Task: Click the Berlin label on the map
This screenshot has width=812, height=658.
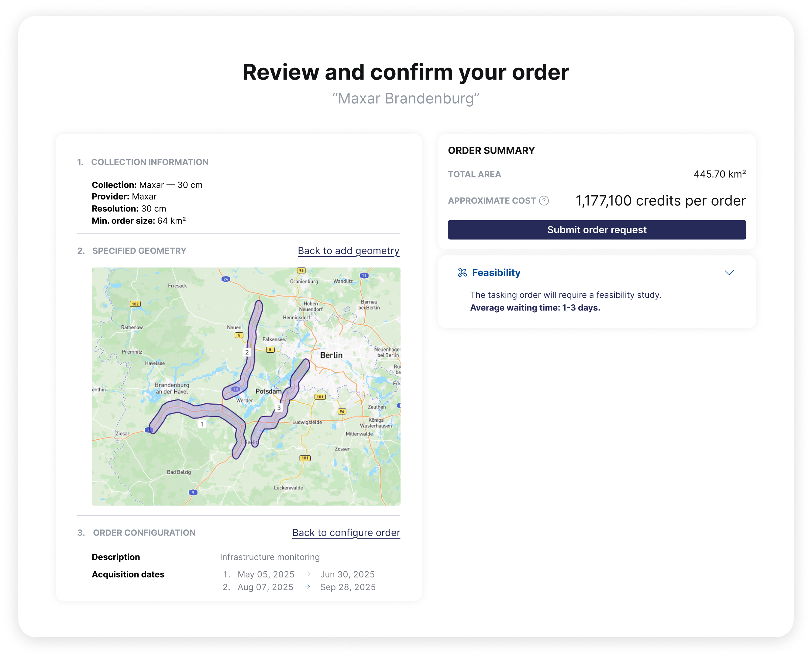Action: tap(331, 355)
